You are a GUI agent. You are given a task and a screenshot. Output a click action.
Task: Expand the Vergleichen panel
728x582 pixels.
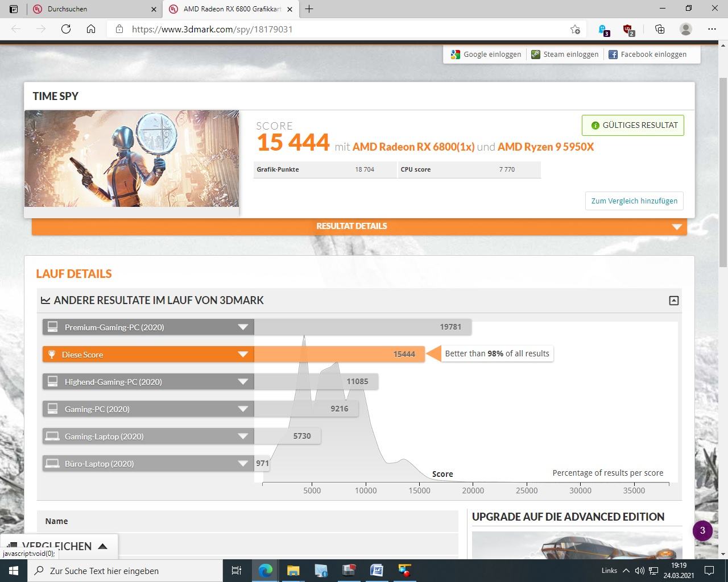[59, 546]
